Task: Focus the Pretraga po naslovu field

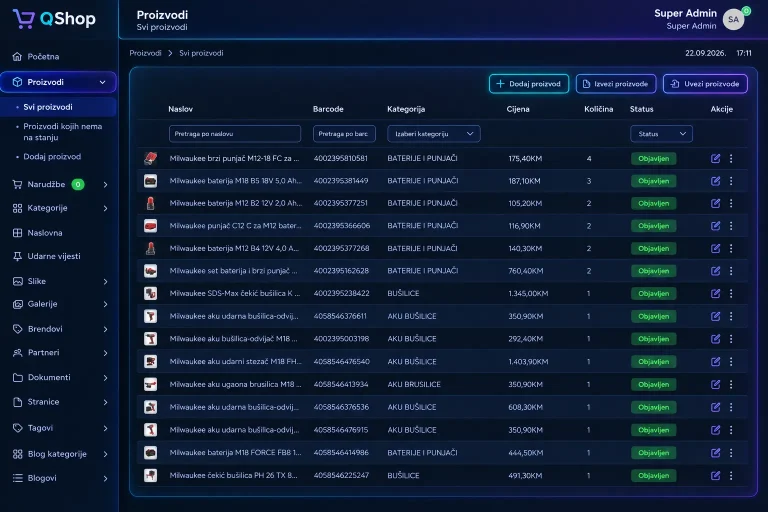Action: [x=235, y=134]
